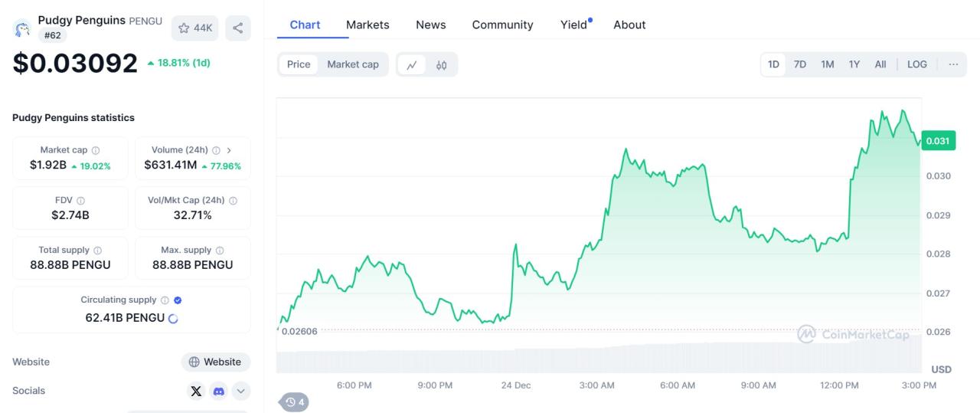Image resolution: width=980 pixels, height=413 pixels.
Task: Select All time range
Action: (x=880, y=64)
